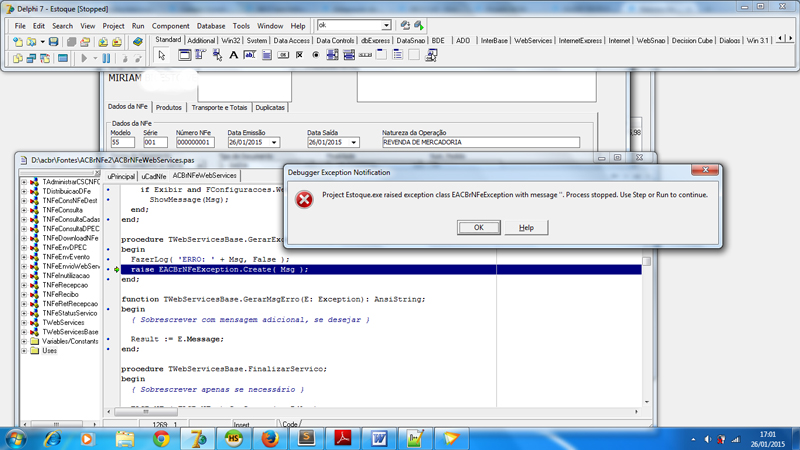The height and width of the screenshot is (450, 800).
Task: Select TNFeStatusServico in the code explorer
Action: tap(69, 313)
